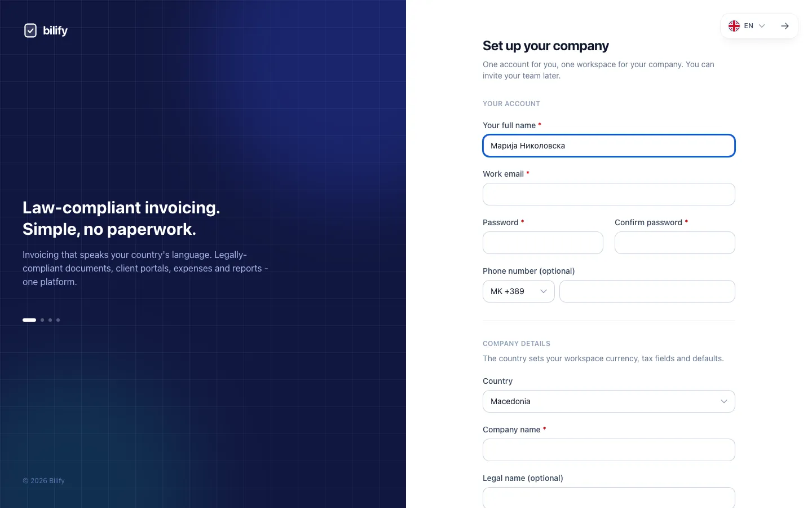Click the Legal name input field

click(x=609, y=498)
